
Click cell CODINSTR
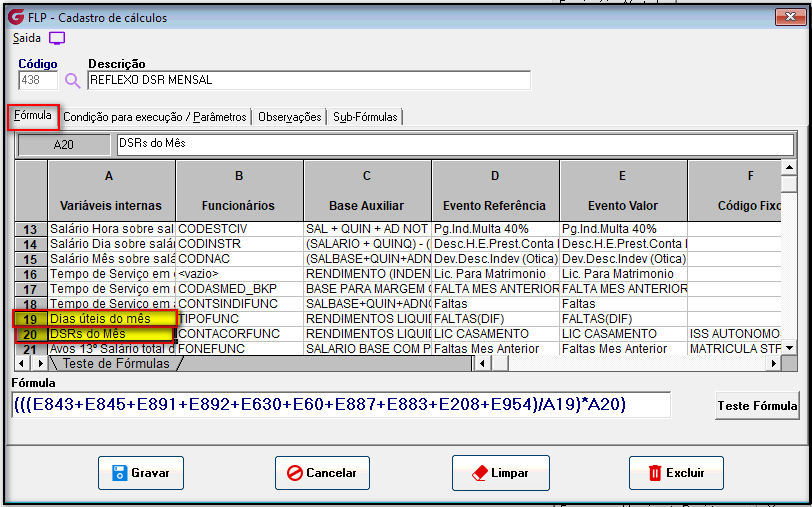pos(239,244)
